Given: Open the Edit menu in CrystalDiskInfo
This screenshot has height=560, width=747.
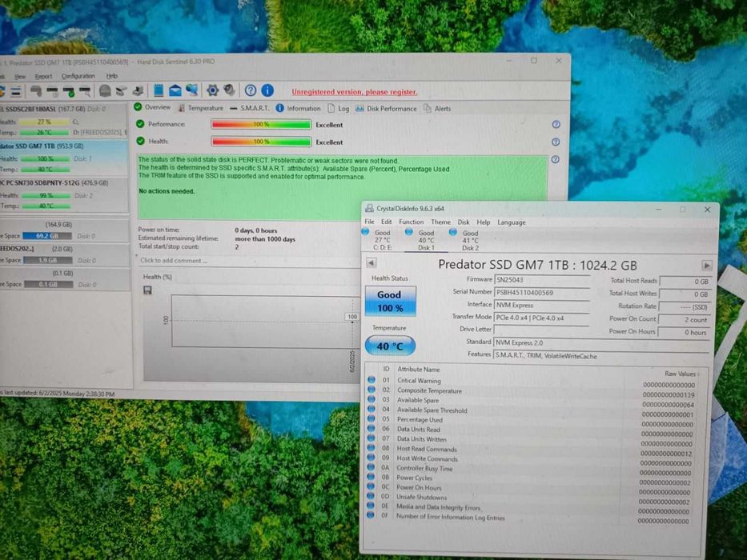Looking at the screenshot, I should click(387, 222).
